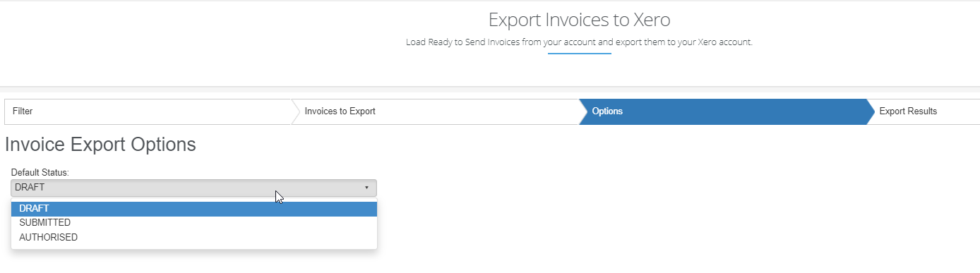Image resolution: width=980 pixels, height=273 pixels.
Task: Click the Load Ready to Send Invoices description
Action: click(579, 42)
